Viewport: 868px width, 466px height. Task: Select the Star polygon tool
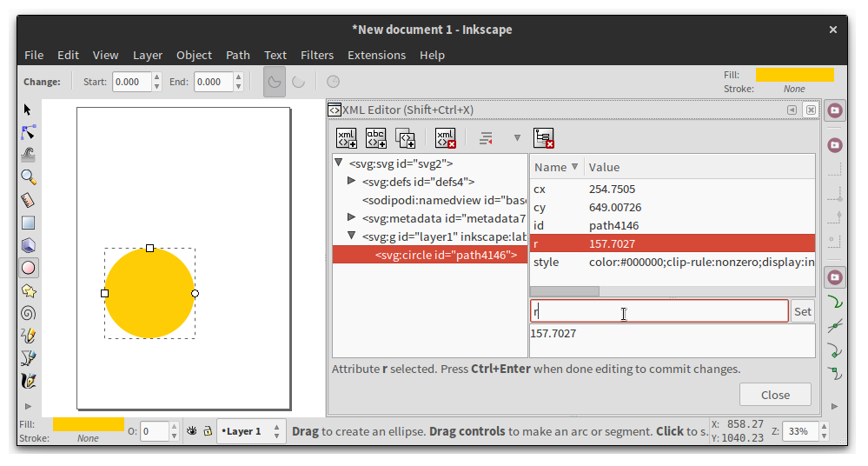pos(28,291)
